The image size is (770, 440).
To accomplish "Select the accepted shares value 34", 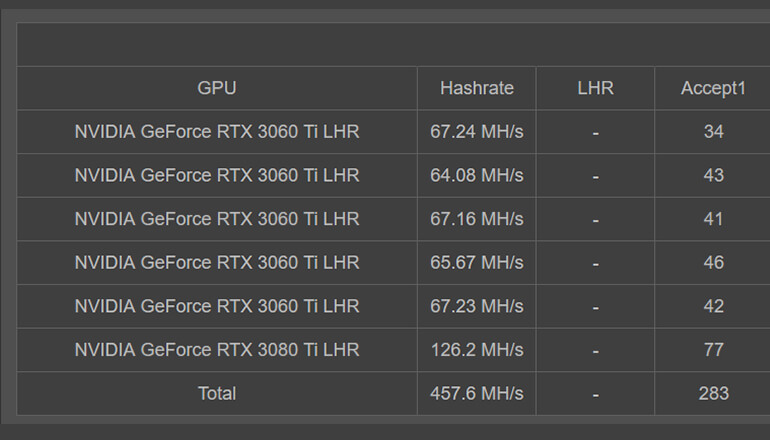I will coord(714,132).
